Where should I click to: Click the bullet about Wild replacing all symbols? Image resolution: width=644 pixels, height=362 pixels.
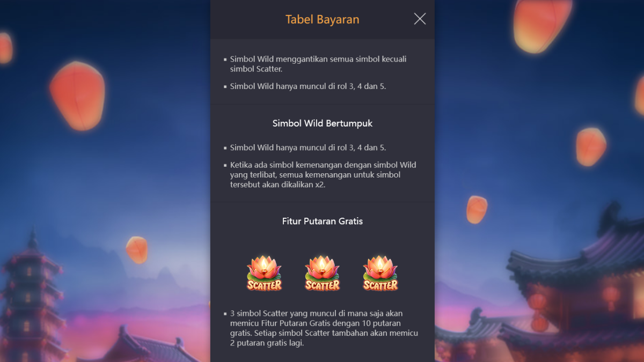point(318,64)
